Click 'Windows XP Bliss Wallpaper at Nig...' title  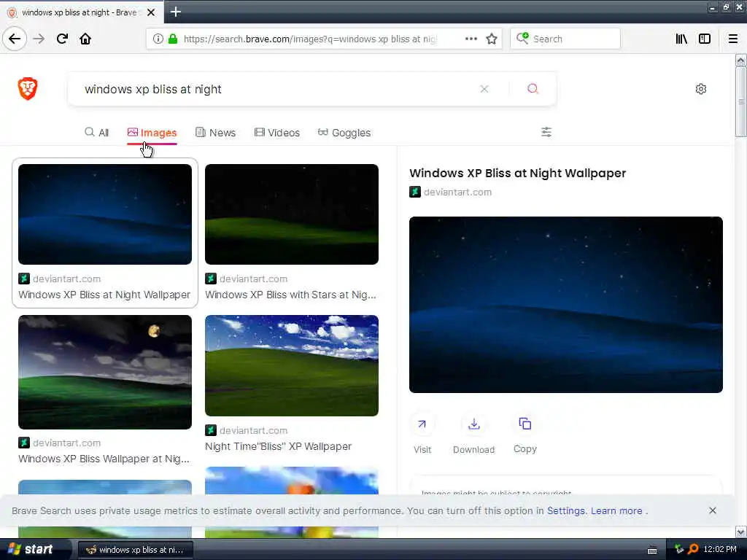coord(104,459)
